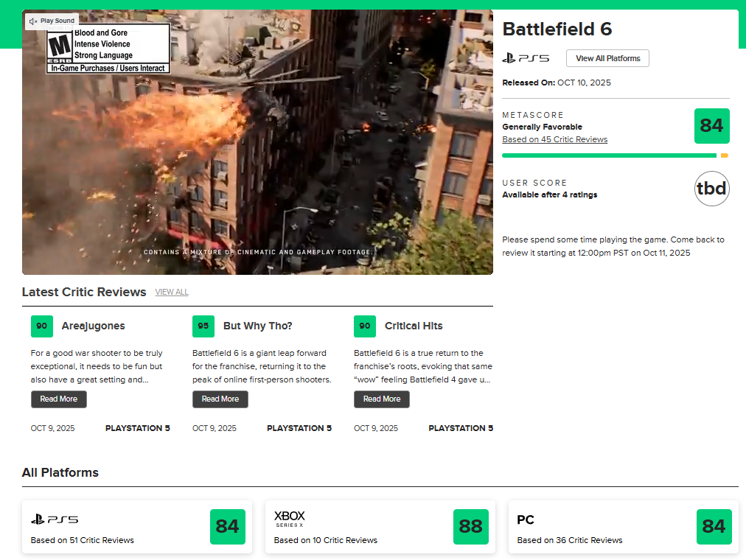The height and width of the screenshot is (560, 746).
Task: Read more of Areajugones review
Action: click(x=59, y=399)
